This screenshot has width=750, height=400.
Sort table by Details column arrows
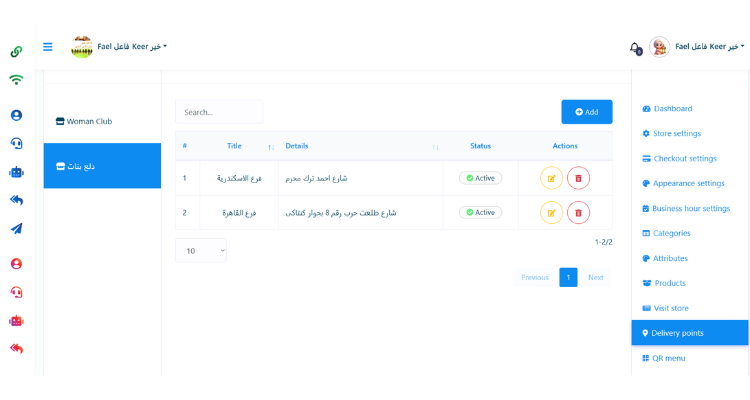(x=435, y=147)
